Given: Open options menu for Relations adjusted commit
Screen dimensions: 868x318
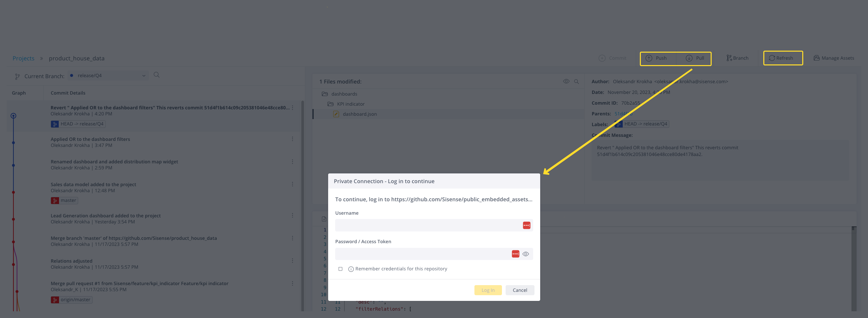Looking at the screenshot, I should click(x=293, y=260).
